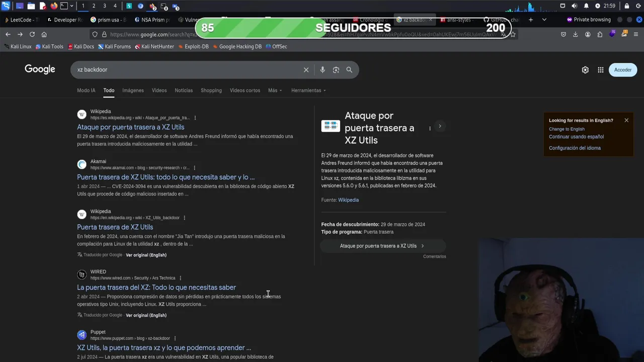Switch to workspace 4
Viewport: 644px width, 362px height.
point(115,6)
